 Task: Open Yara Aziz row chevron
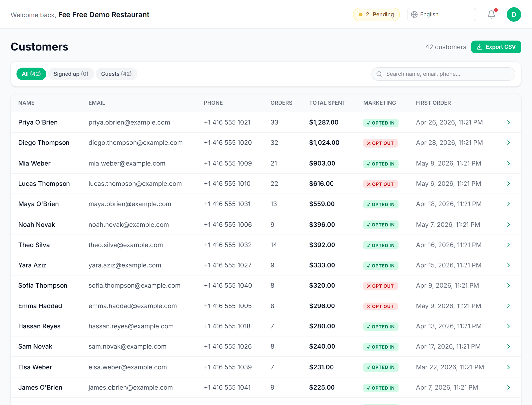click(x=508, y=265)
